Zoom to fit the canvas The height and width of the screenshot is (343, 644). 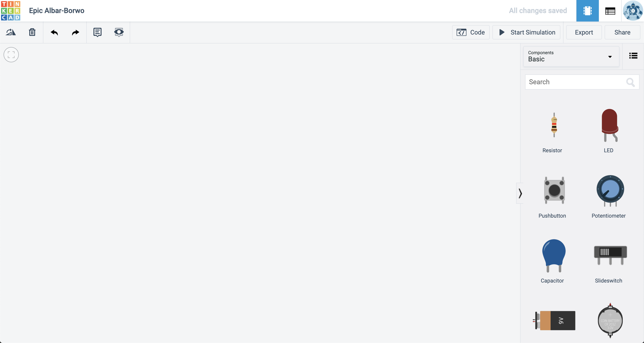tap(11, 55)
